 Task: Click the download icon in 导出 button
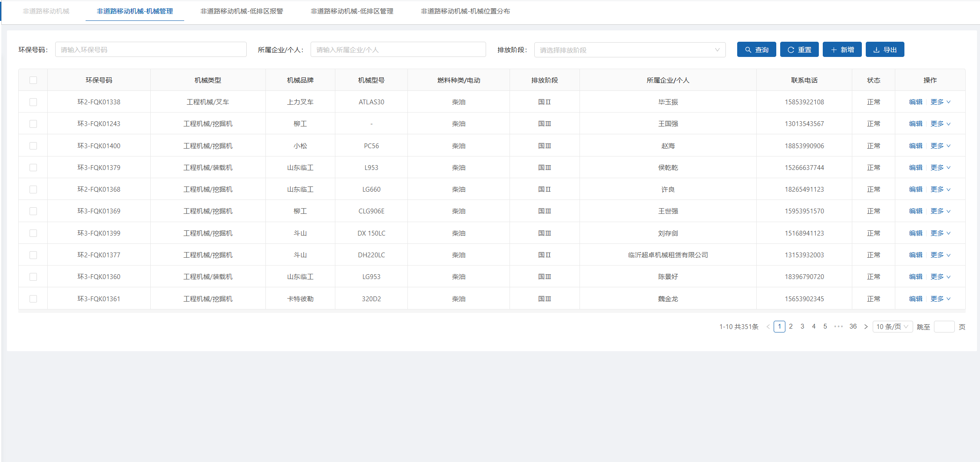(x=876, y=50)
